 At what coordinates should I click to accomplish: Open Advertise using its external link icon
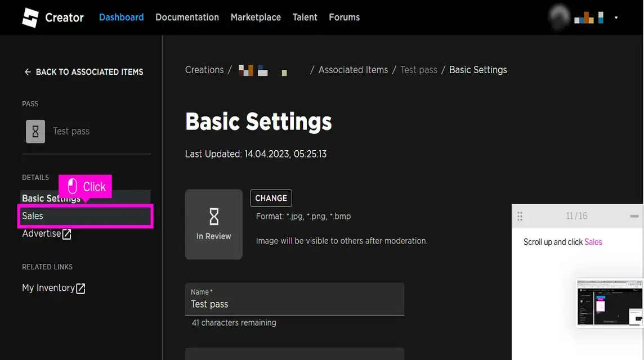click(x=67, y=233)
